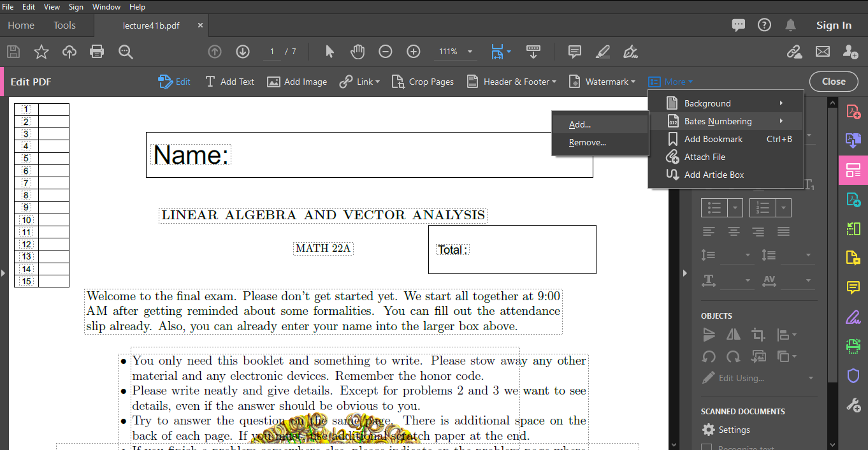Screen dimensions: 868x450
Task: Click the Sign In link
Action: pos(834,25)
